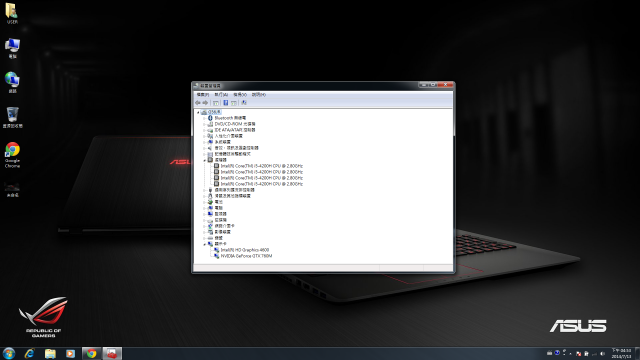
Task: Expand the IDE ATA/ATAPI controllers category
Action: click(x=204, y=130)
